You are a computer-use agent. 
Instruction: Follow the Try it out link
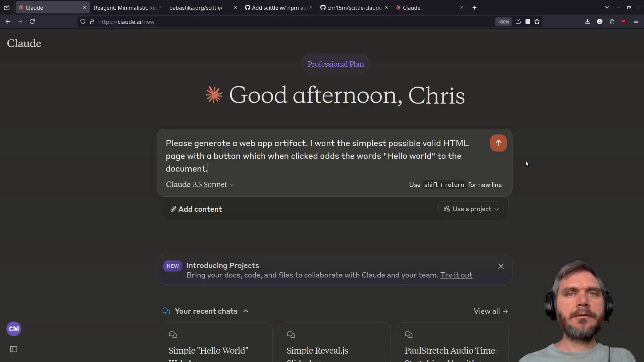click(x=456, y=275)
